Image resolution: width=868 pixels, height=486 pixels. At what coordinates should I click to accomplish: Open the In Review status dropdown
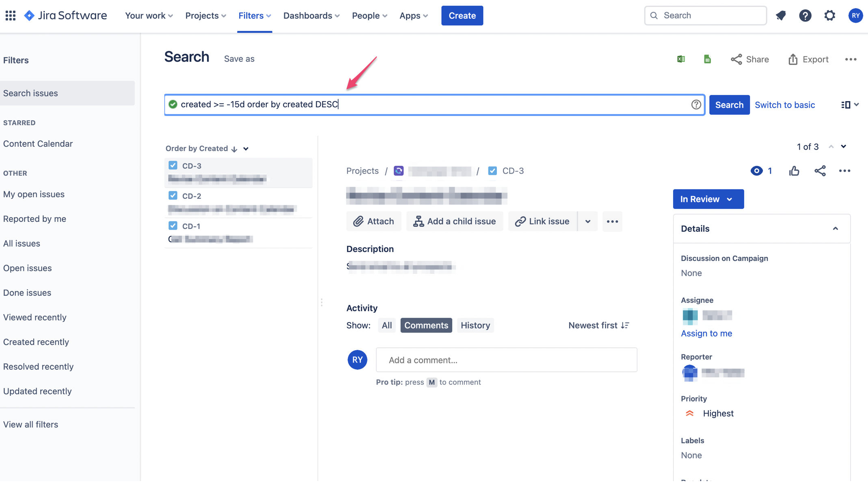pyautogui.click(x=708, y=199)
